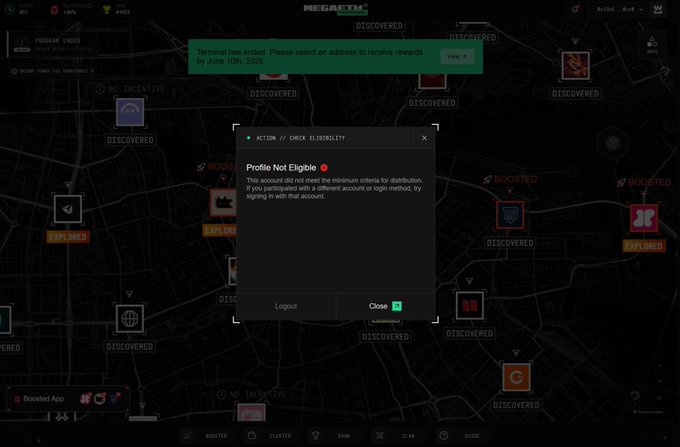This screenshot has height=447, width=680.
Task: Select the orange C app marker
Action: click(516, 377)
